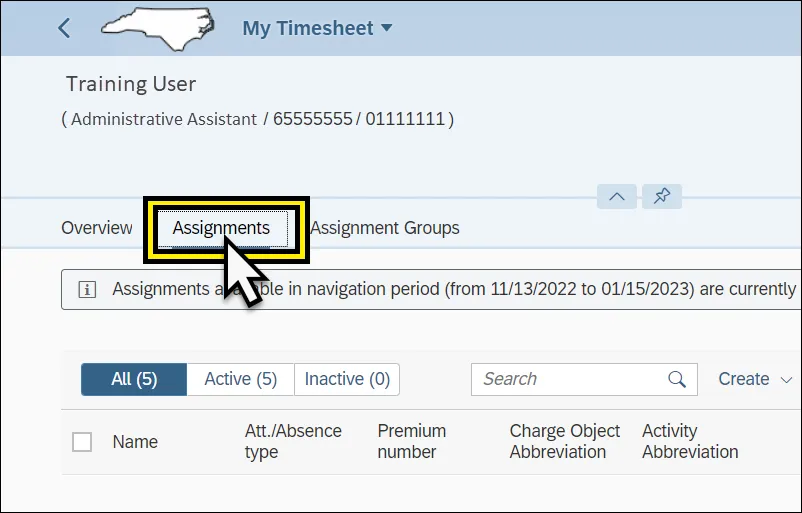Pin the header with the pin icon
Image resolution: width=802 pixels, height=513 pixels.
click(x=662, y=196)
